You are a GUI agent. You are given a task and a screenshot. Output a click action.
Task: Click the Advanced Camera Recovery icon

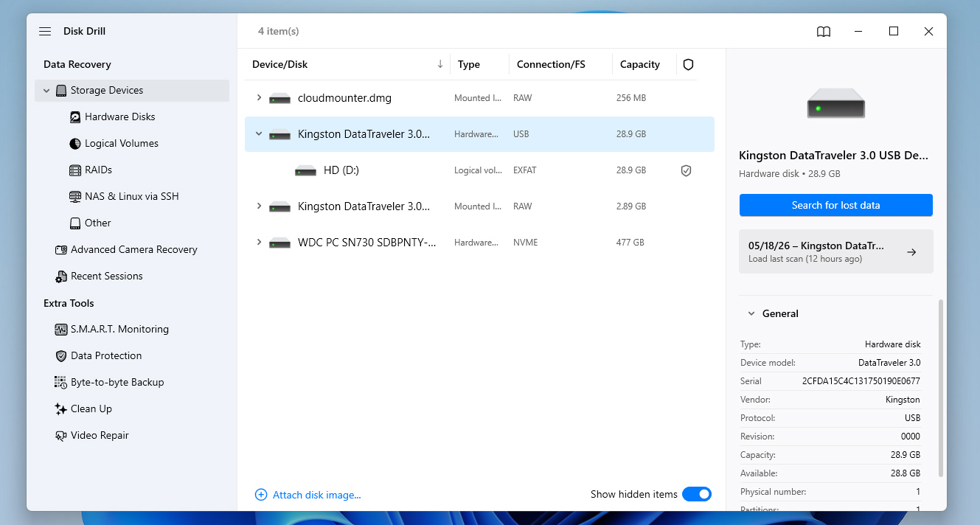61,250
